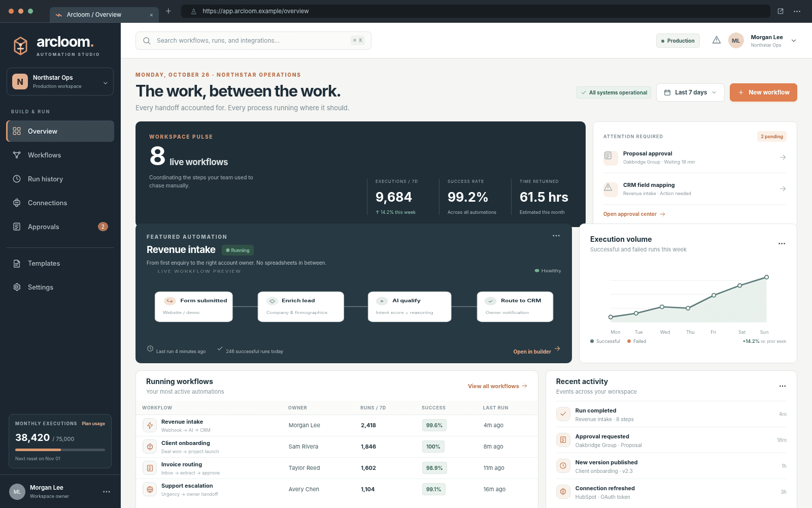This screenshot has width=812, height=508.
Task: Click the SUCCESS column header
Action: tap(433, 408)
